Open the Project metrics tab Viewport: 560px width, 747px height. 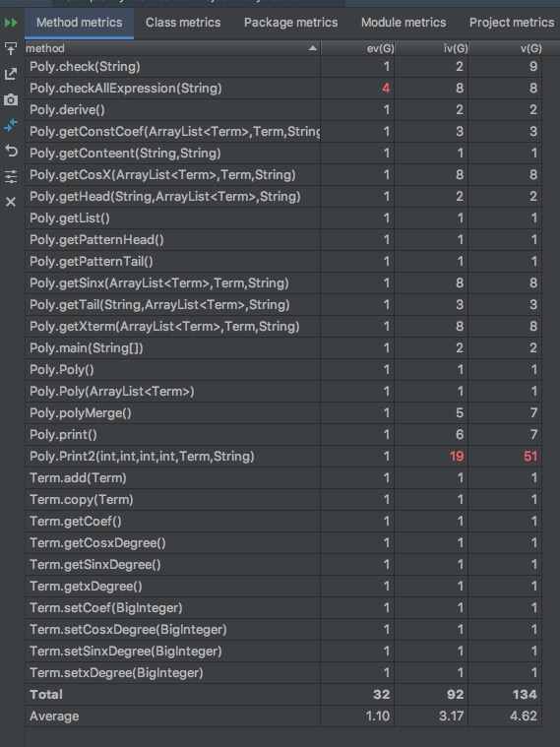click(512, 23)
